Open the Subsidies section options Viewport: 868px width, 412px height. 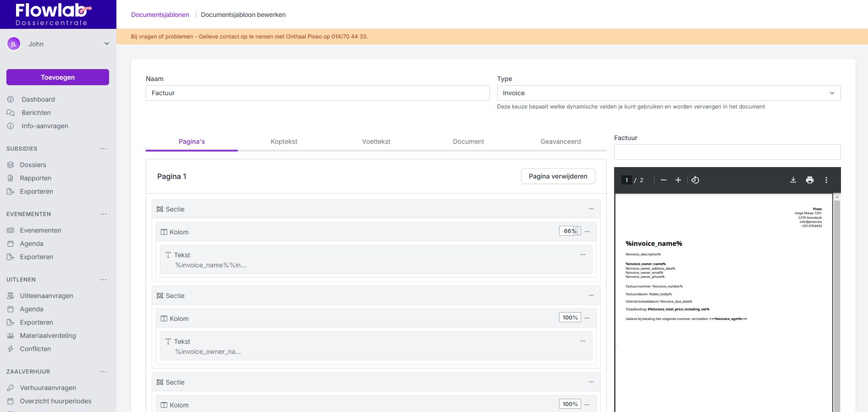point(104,149)
